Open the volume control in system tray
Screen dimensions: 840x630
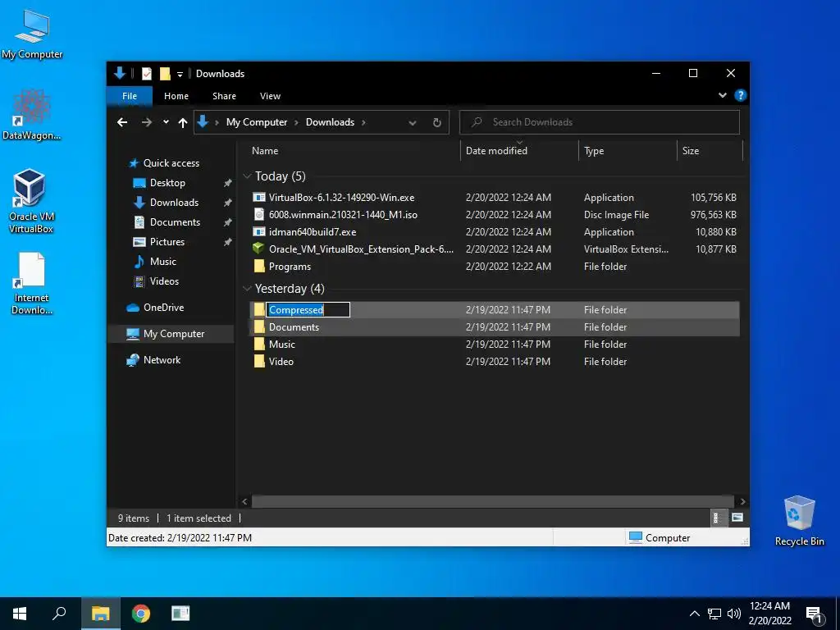tap(734, 614)
